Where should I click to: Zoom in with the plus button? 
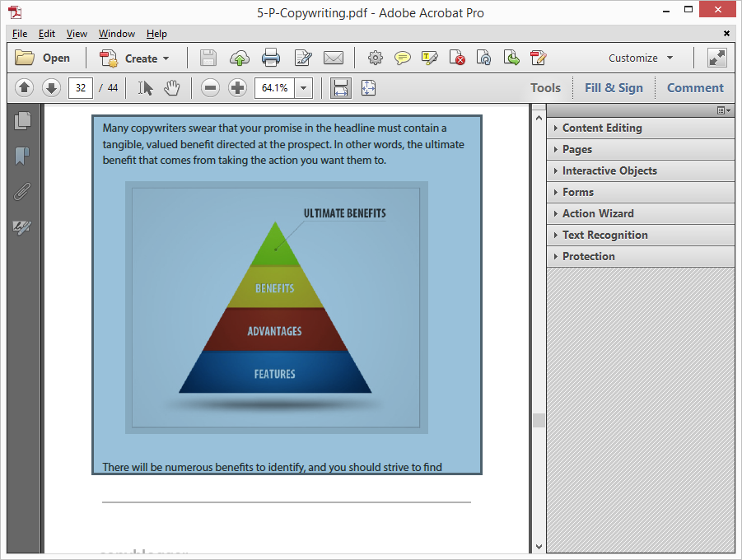237,88
